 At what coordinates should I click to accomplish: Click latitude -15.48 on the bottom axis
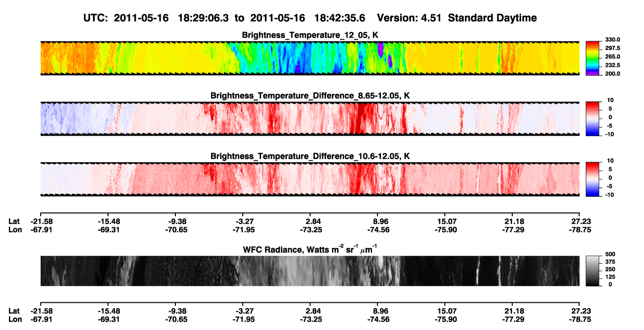click(x=109, y=311)
